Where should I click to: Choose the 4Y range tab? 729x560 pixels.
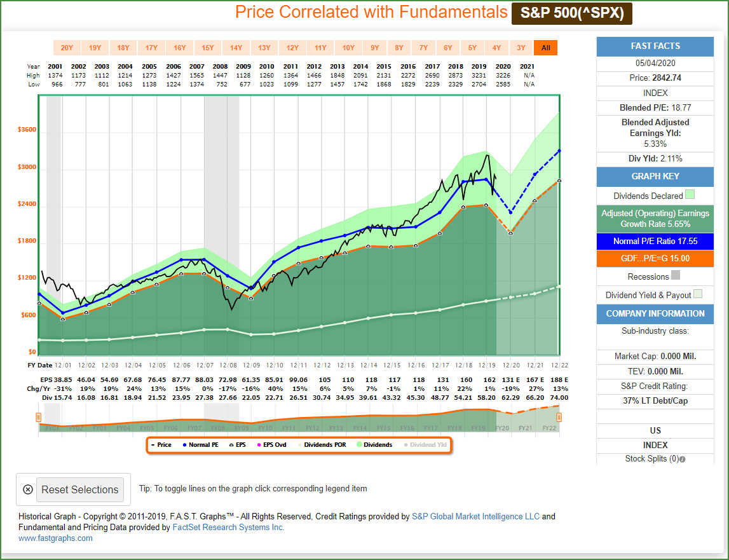[496, 48]
